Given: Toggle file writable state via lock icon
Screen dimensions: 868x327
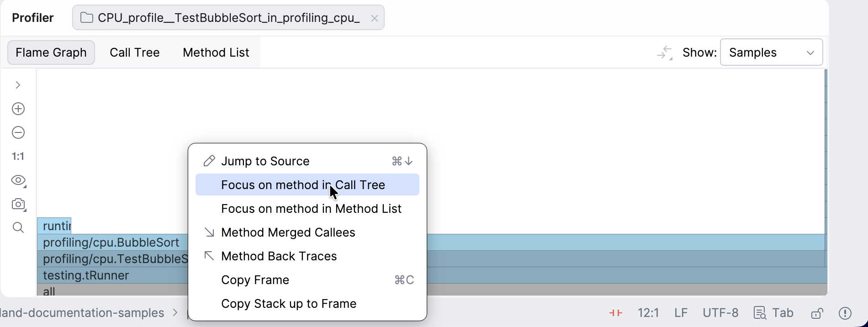Looking at the screenshot, I should (x=817, y=313).
